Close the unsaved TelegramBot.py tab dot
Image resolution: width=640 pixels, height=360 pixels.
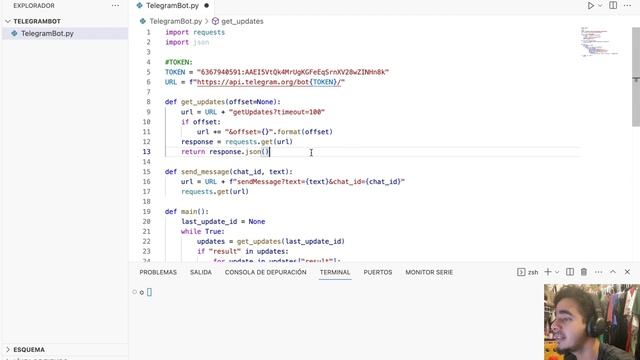[207, 6]
